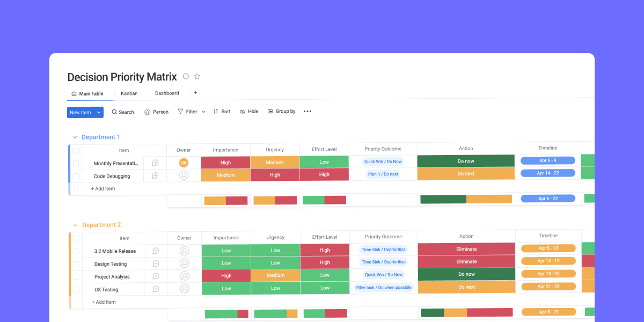Open the Sort options
Viewport: 644px width, 322px height.
[x=222, y=112]
